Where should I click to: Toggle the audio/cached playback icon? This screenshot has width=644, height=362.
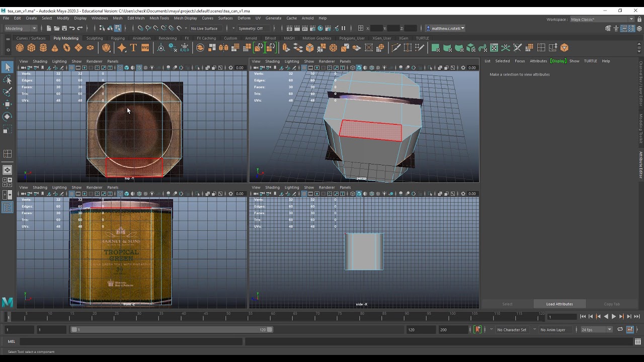pyautogui.click(x=630, y=330)
